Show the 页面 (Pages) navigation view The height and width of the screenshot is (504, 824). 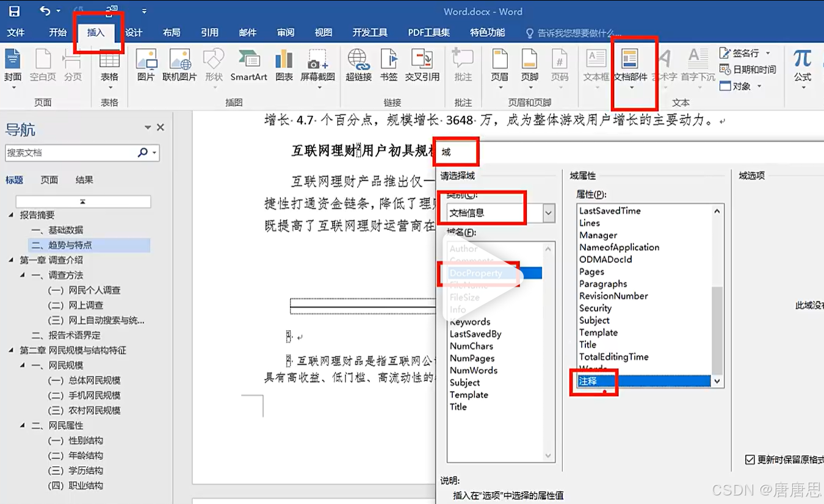pos(49,180)
